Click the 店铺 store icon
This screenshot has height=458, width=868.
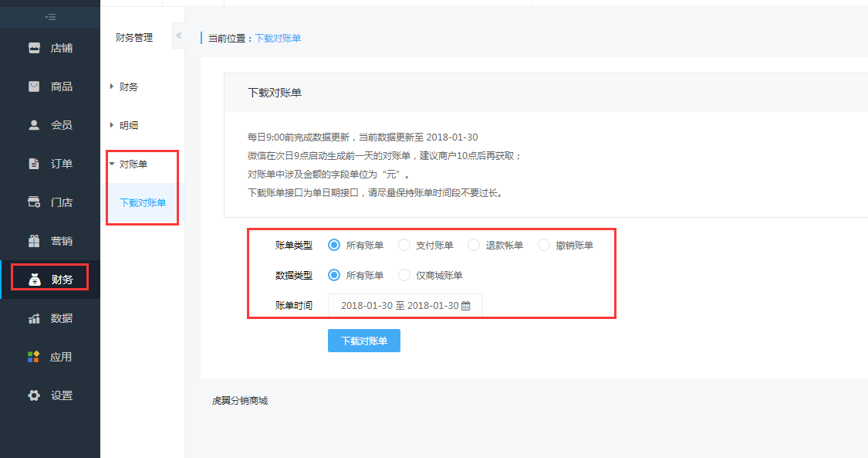coord(34,48)
